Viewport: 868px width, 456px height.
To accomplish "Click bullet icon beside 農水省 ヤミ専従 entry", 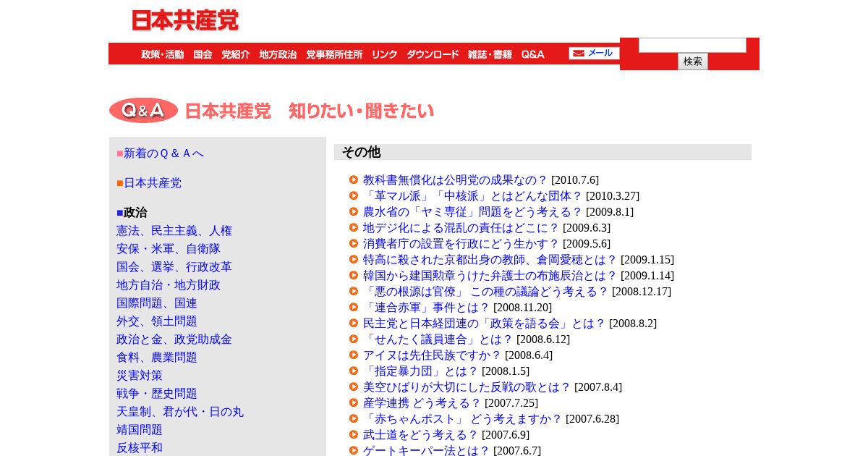I will click(x=354, y=211).
